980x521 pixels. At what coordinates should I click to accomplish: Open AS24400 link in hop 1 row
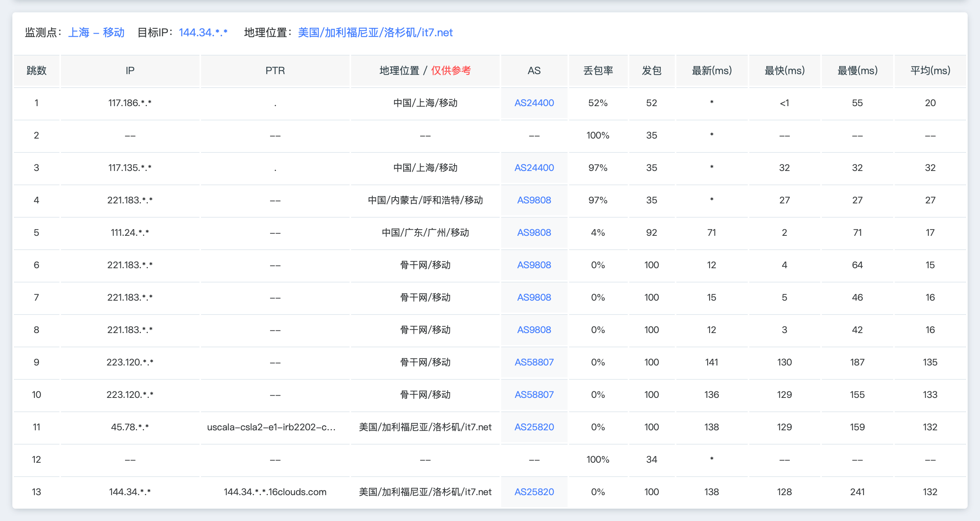click(x=534, y=103)
